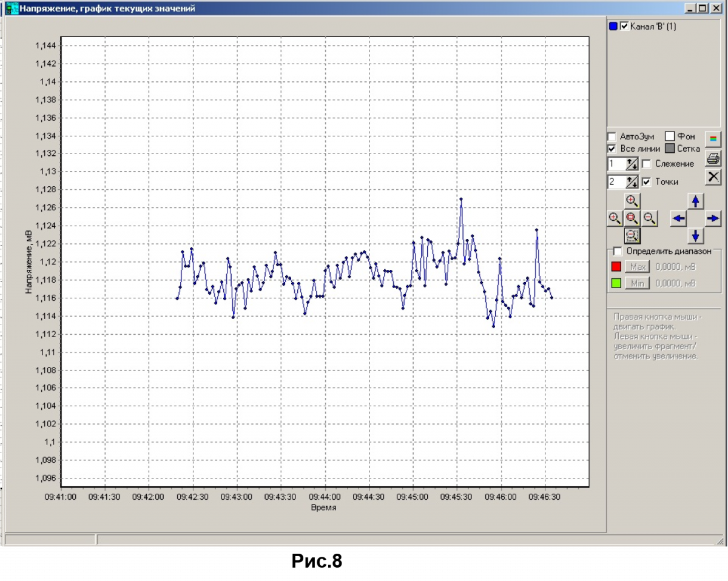This screenshot has height=581, width=728.
Task: Enable the Слежение checkbox
Action: (647, 164)
